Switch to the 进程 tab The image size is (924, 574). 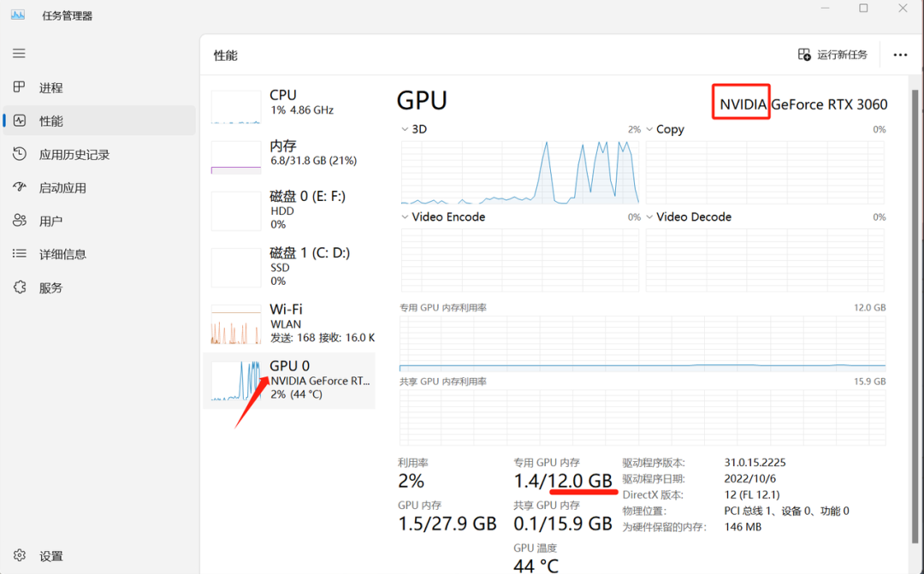pyautogui.click(x=99, y=87)
